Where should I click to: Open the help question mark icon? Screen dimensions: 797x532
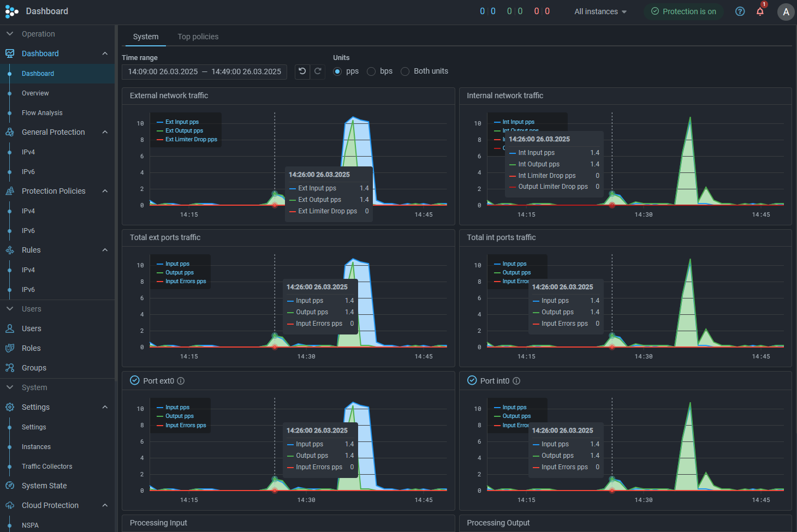740,11
